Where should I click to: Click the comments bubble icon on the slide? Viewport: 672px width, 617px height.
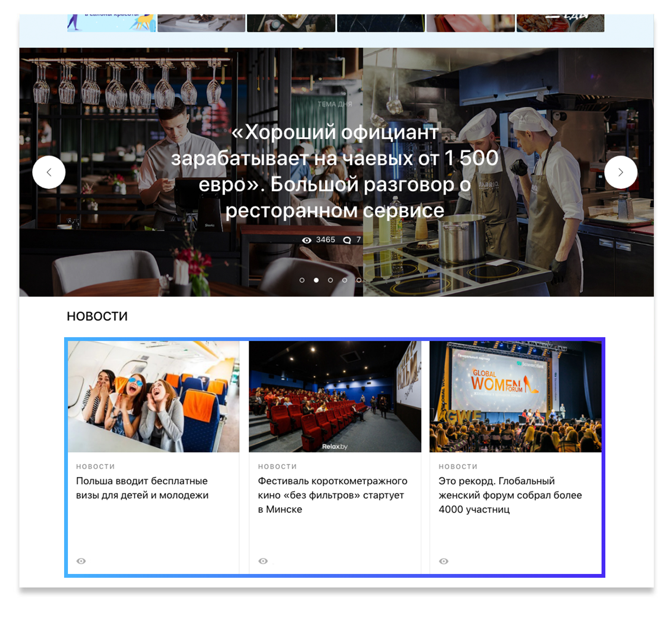347,240
